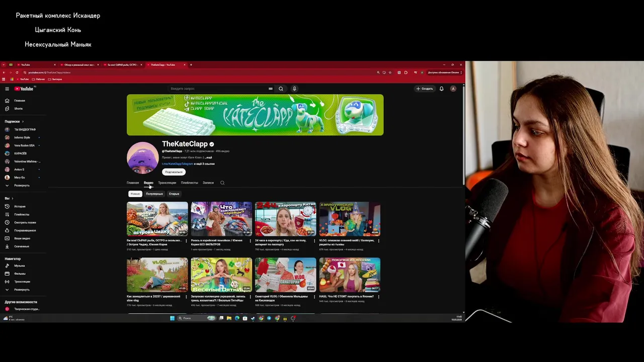Bookmark the page with star icon
The width and height of the screenshot is (644, 362).
390,72
